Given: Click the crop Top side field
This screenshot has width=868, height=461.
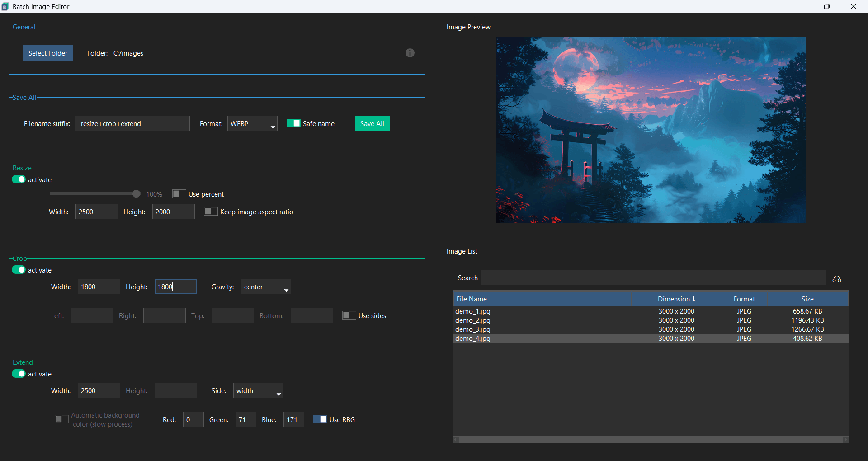Looking at the screenshot, I should pos(233,315).
